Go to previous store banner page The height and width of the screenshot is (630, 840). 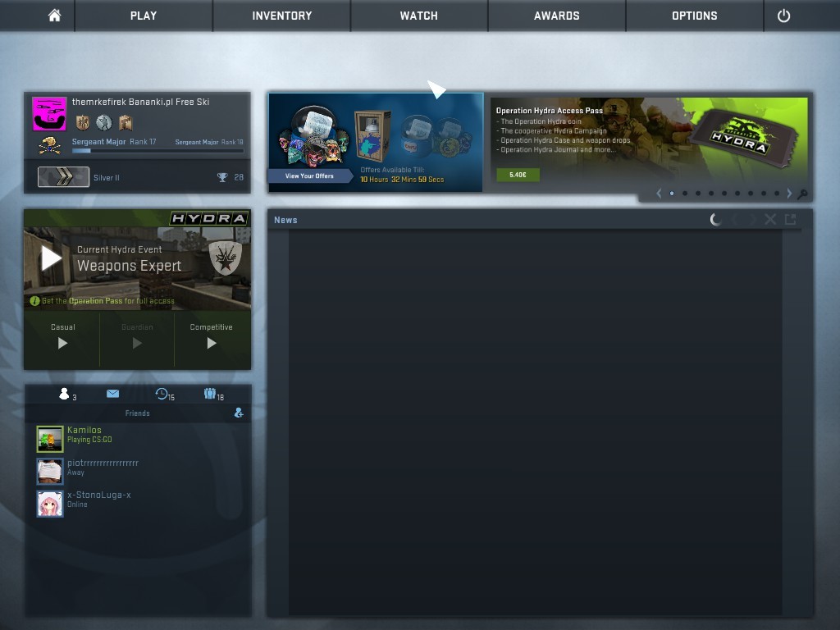point(659,194)
